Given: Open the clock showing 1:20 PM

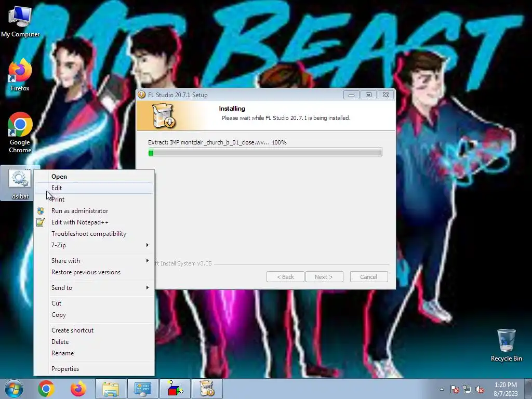Looking at the screenshot, I should 506,389.
